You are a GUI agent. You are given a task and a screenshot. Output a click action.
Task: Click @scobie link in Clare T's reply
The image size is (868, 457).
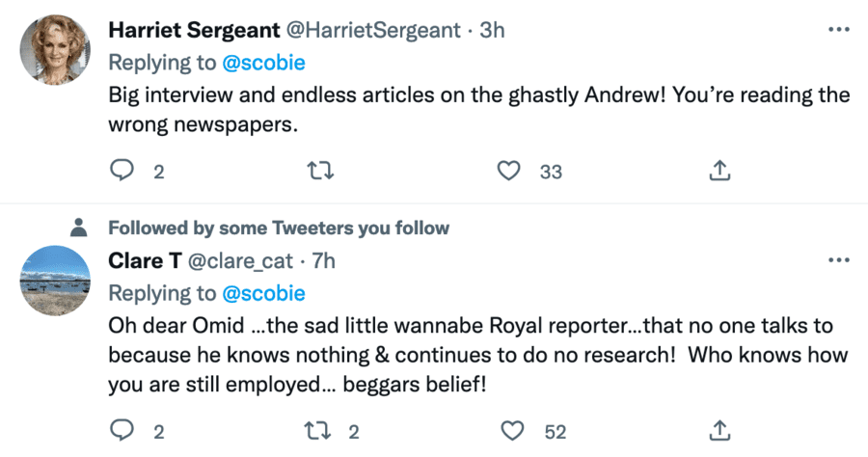point(264,292)
